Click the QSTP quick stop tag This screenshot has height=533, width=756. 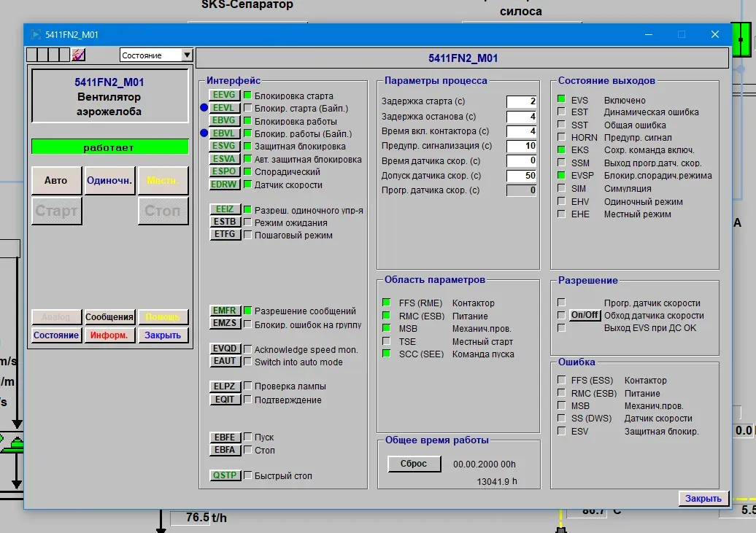click(225, 475)
